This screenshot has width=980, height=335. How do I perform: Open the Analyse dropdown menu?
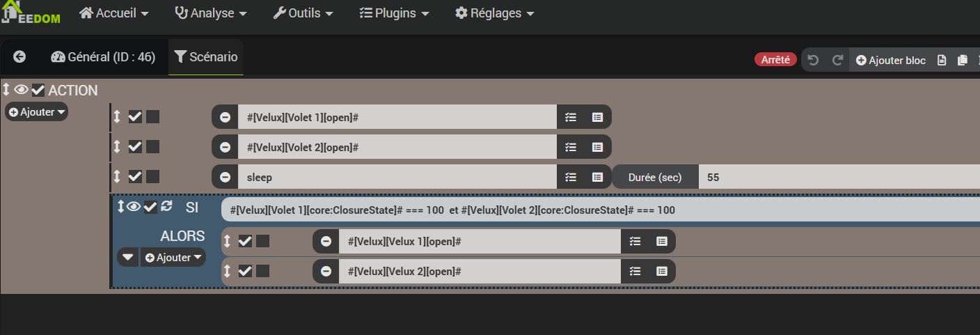211,13
